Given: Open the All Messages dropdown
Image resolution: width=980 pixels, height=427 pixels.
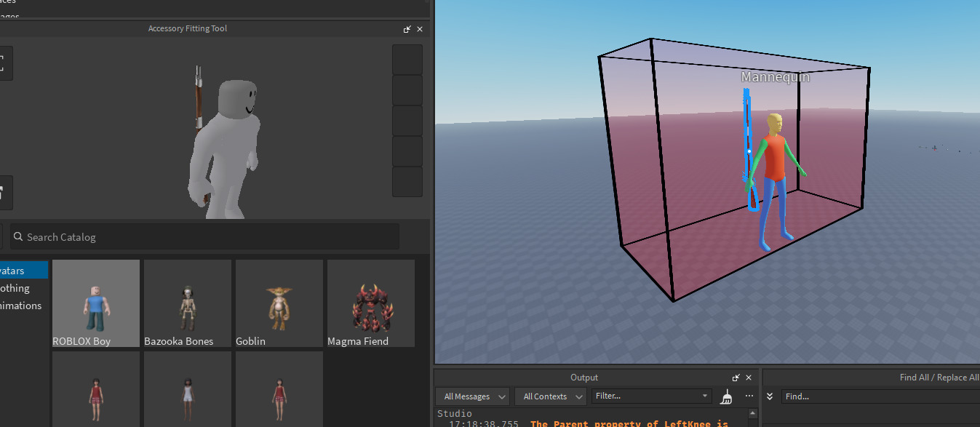Looking at the screenshot, I should point(472,396).
